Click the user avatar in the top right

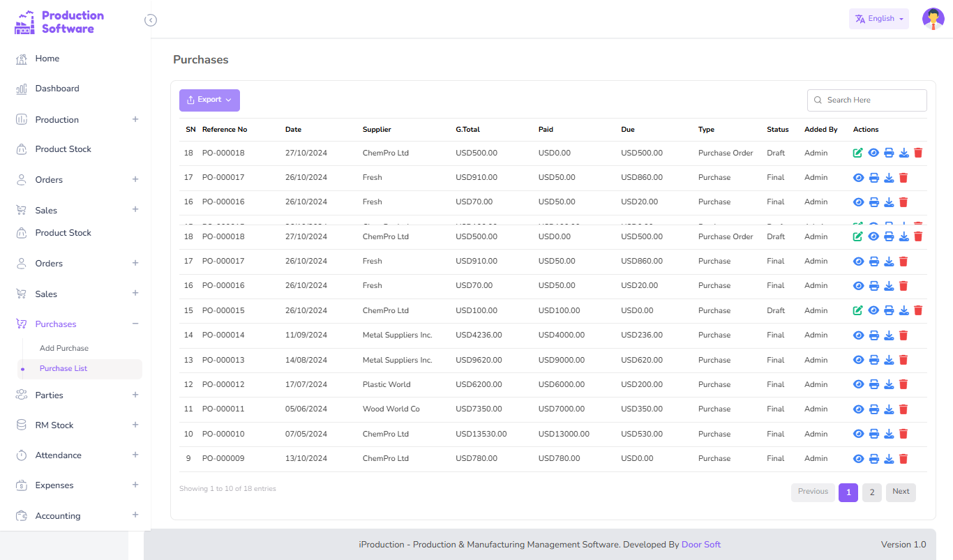pos(933,19)
